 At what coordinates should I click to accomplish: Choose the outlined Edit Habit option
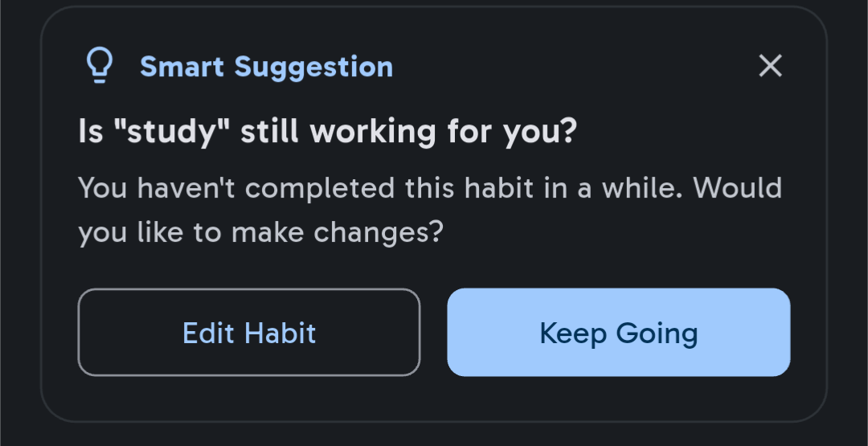pyautogui.click(x=249, y=332)
